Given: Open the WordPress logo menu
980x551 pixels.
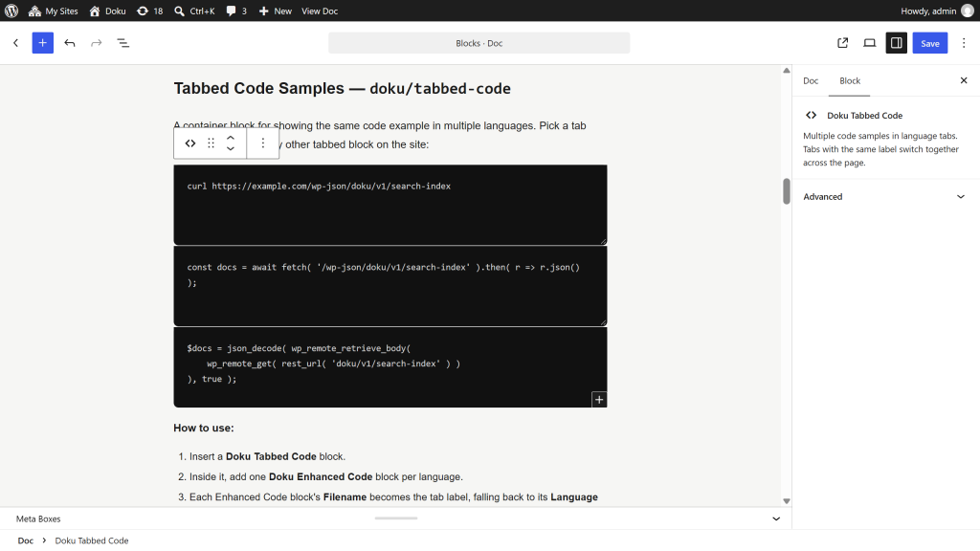Looking at the screenshot, I should tap(11, 11).
